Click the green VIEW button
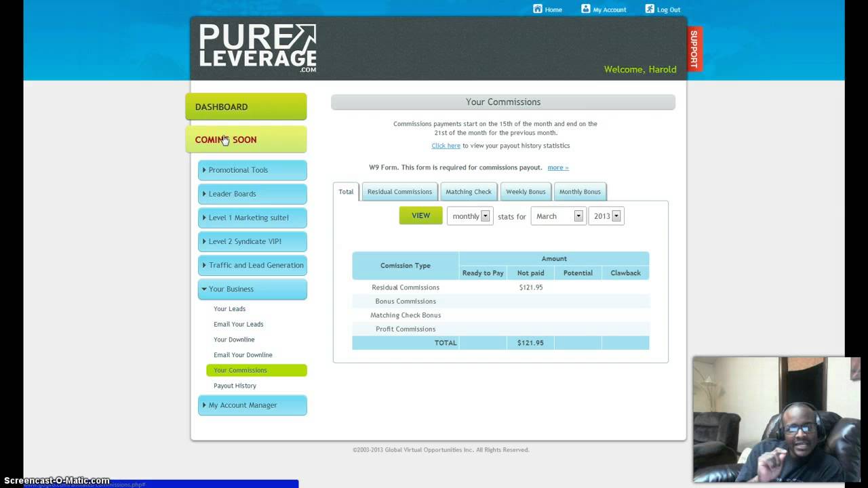The height and width of the screenshot is (488, 868). click(x=420, y=216)
